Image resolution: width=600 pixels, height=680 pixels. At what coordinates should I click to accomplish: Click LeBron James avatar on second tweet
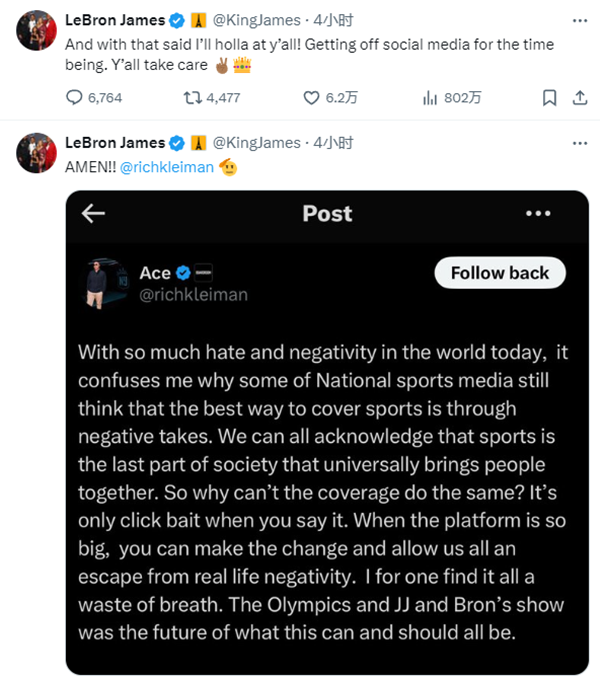click(x=36, y=153)
